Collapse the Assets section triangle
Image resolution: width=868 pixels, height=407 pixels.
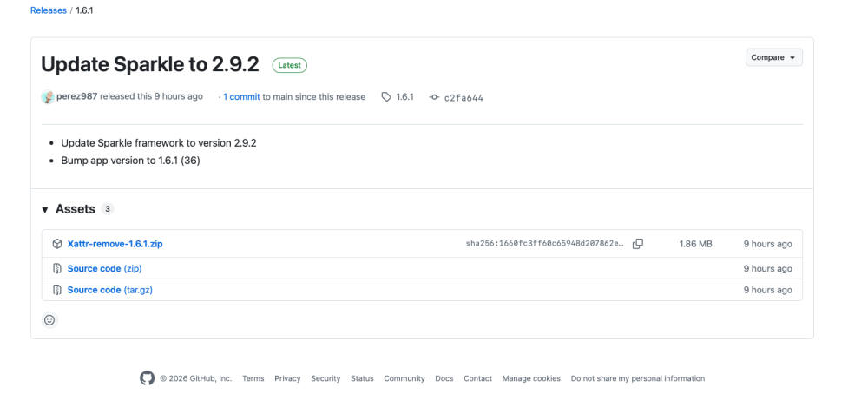tap(45, 210)
